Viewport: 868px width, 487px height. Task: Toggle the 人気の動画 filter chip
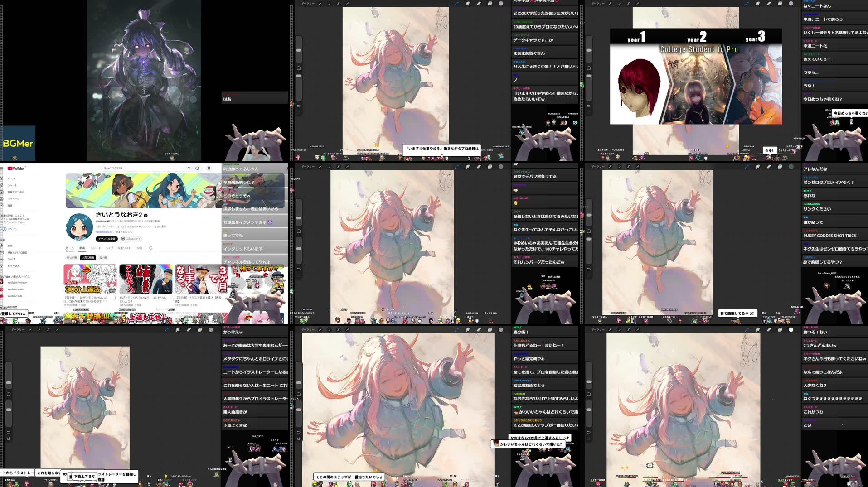coord(88,257)
